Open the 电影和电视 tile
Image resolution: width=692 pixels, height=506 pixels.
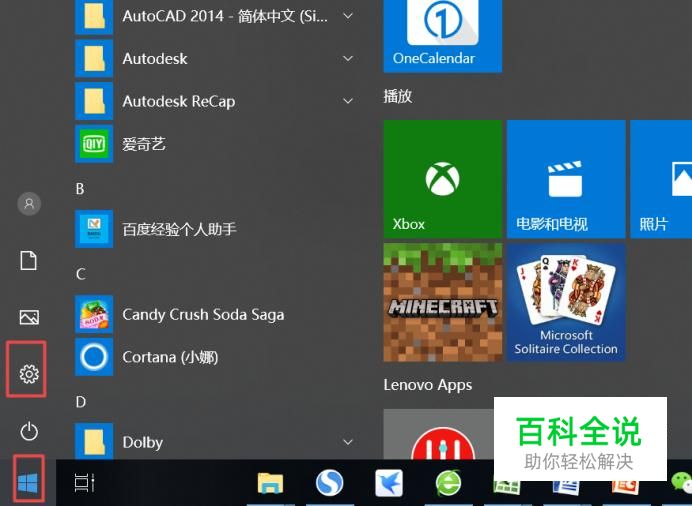click(566, 179)
